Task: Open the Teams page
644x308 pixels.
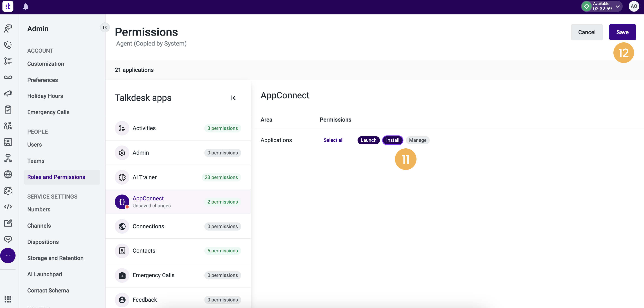Action: pyautogui.click(x=36, y=161)
